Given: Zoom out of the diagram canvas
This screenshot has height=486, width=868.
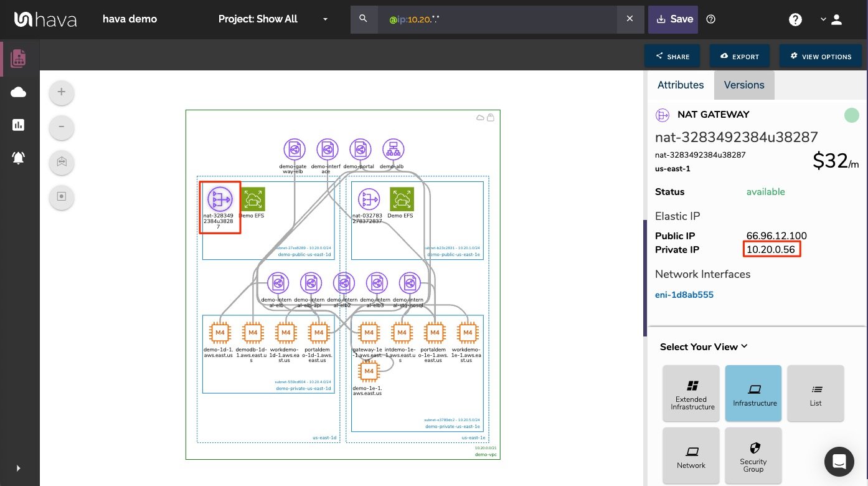Looking at the screenshot, I should [61, 127].
